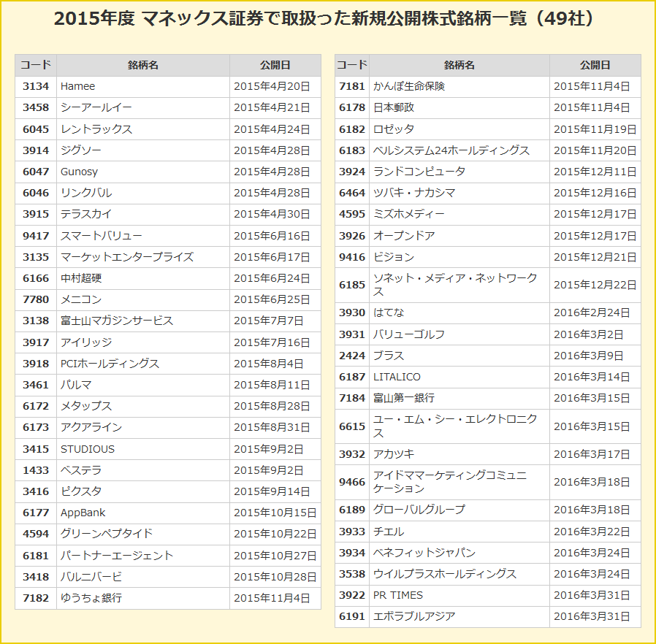Click 富山第一銀行 company name
The height and width of the screenshot is (644, 656).
pos(404,398)
